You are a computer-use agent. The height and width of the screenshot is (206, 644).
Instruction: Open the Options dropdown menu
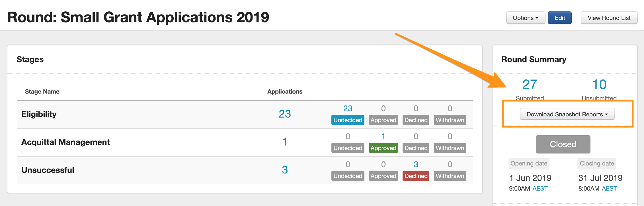click(525, 18)
